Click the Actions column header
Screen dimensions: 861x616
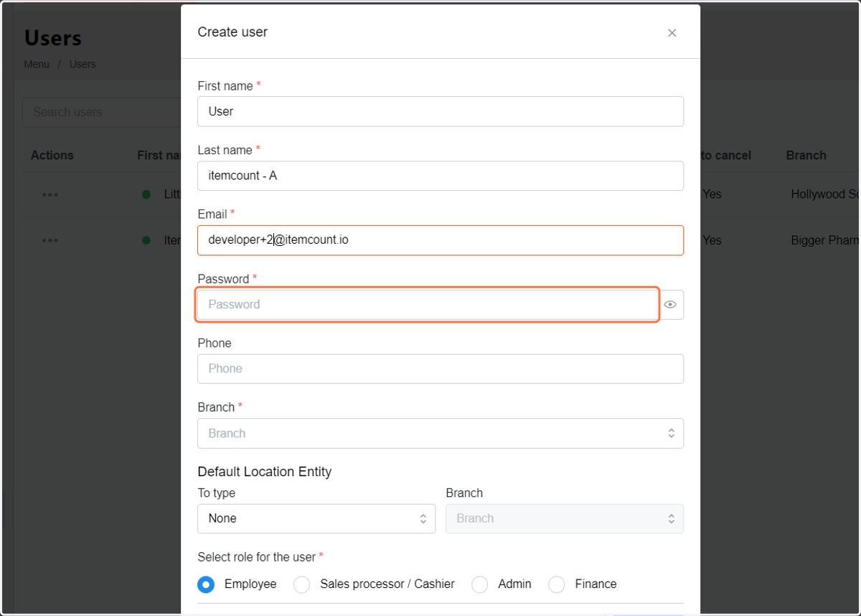tap(52, 156)
